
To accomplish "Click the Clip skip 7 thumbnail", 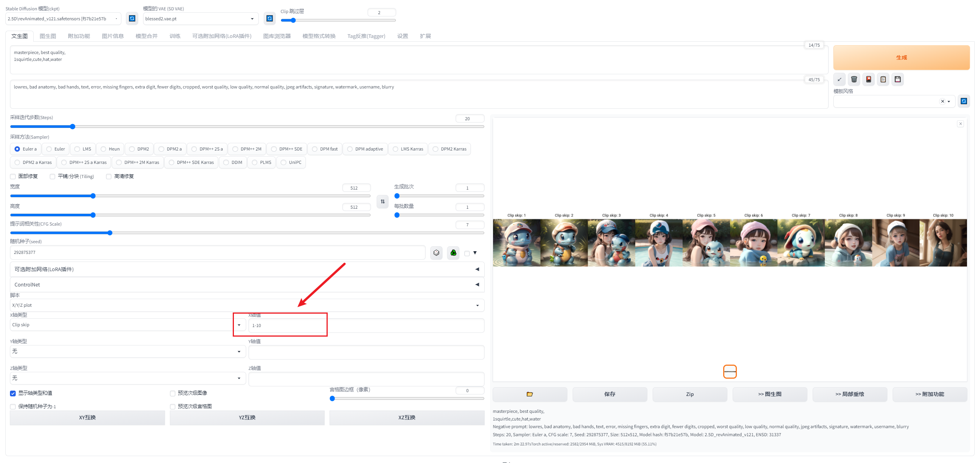I will pyautogui.click(x=801, y=243).
